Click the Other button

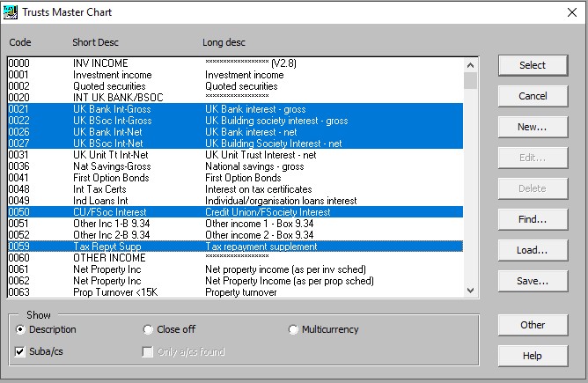(x=533, y=325)
